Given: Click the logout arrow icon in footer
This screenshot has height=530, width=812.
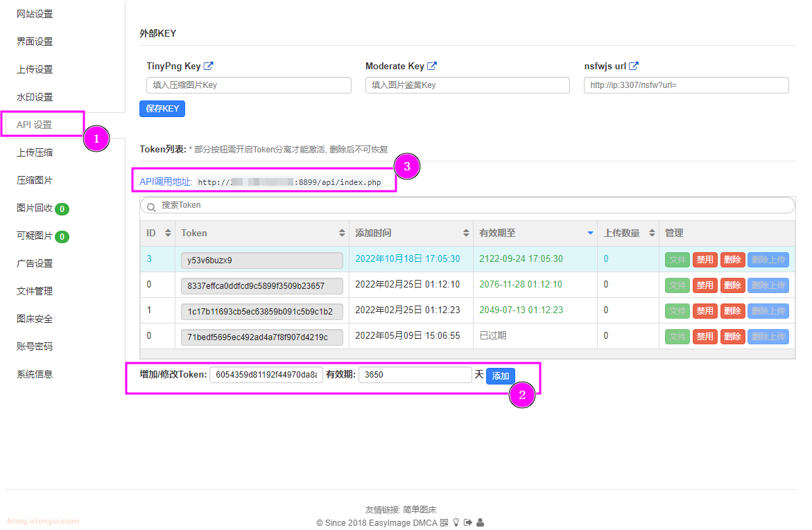Looking at the screenshot, I should tap(468, 522).
